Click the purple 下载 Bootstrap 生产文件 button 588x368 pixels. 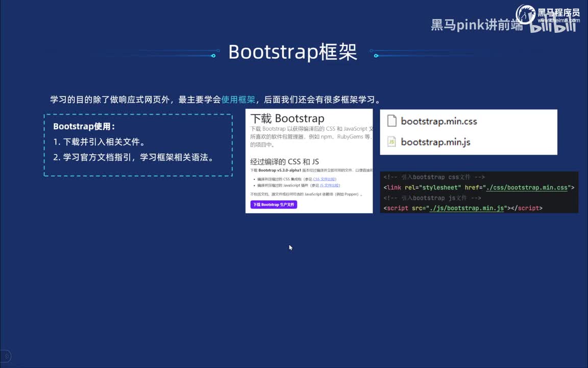pos(274,204)
